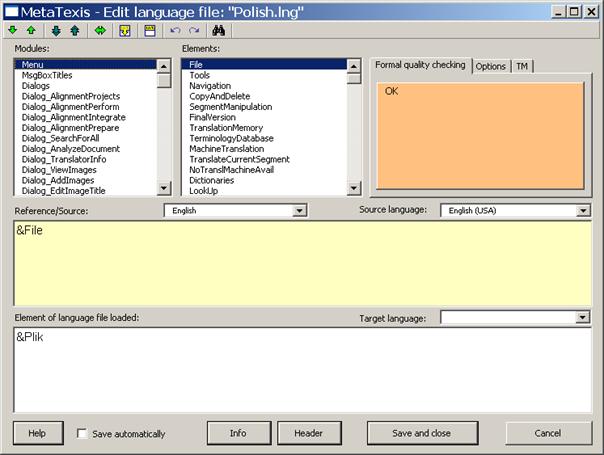Select Tools in Elements list
Viewport: 604px width, 455px height.
264,75
